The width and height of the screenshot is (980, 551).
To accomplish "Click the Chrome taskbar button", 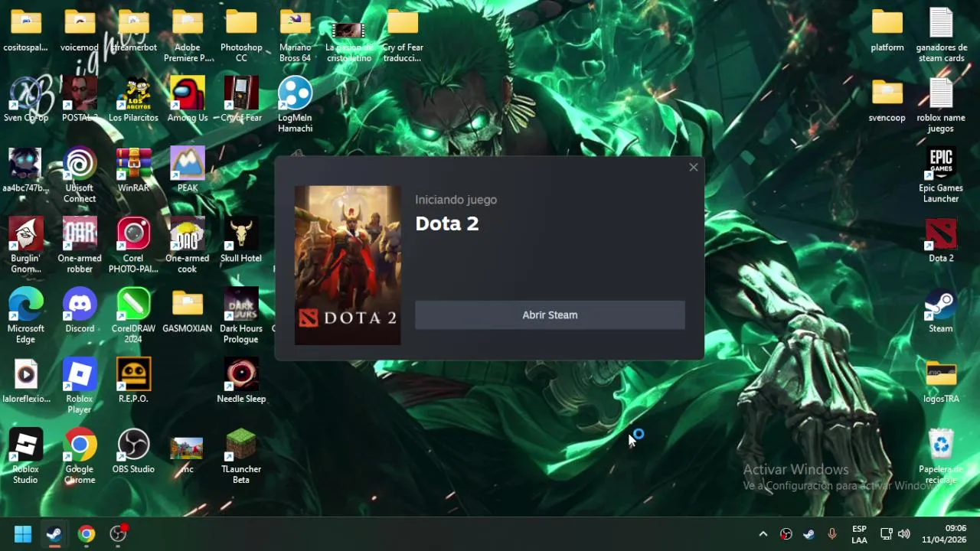I will [x=87, y=533].
